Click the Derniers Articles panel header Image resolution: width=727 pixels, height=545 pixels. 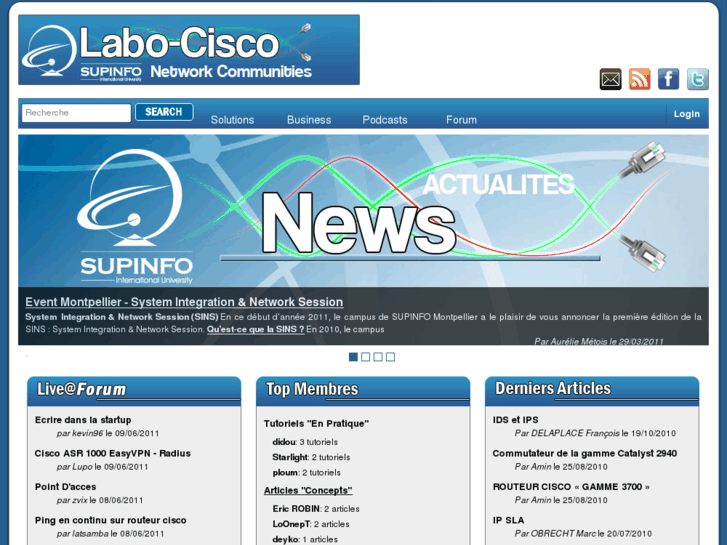[592, 391]
